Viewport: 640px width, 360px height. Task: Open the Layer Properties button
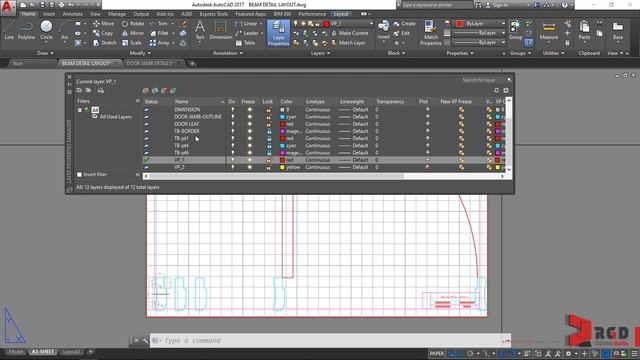click(x=278, y=33)
